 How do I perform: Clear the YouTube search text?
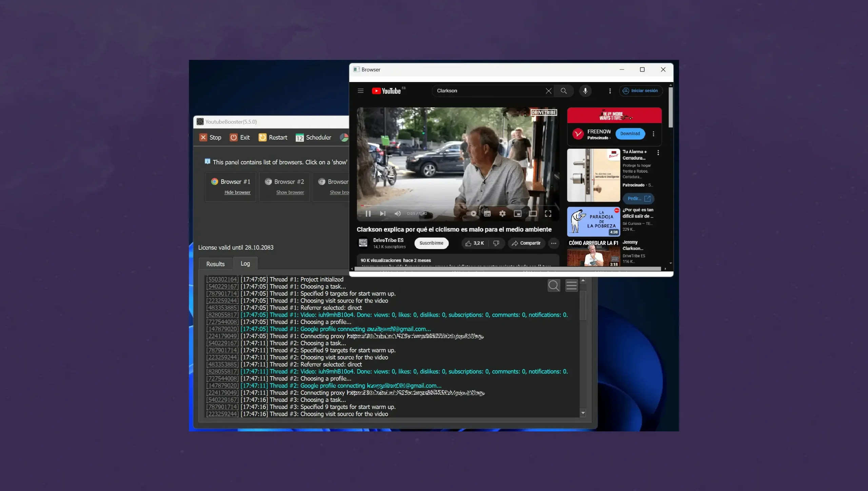(x=548, y=91)
